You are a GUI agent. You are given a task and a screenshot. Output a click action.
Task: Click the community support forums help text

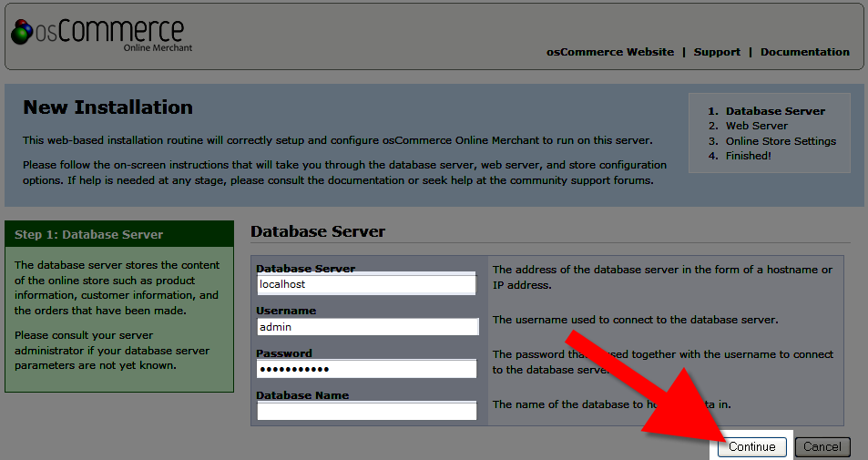coord(583,180)
